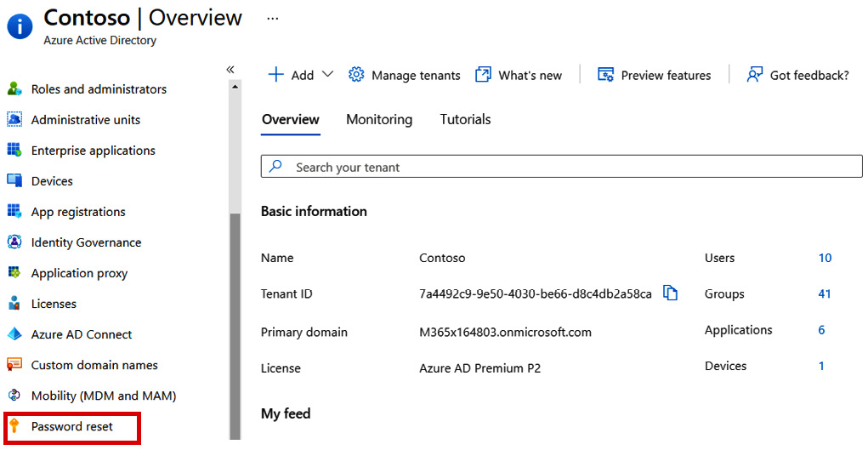This screenshot has width=868, height=450.
Task: Click the App registrations icon
Action: (x=14, y=211)
